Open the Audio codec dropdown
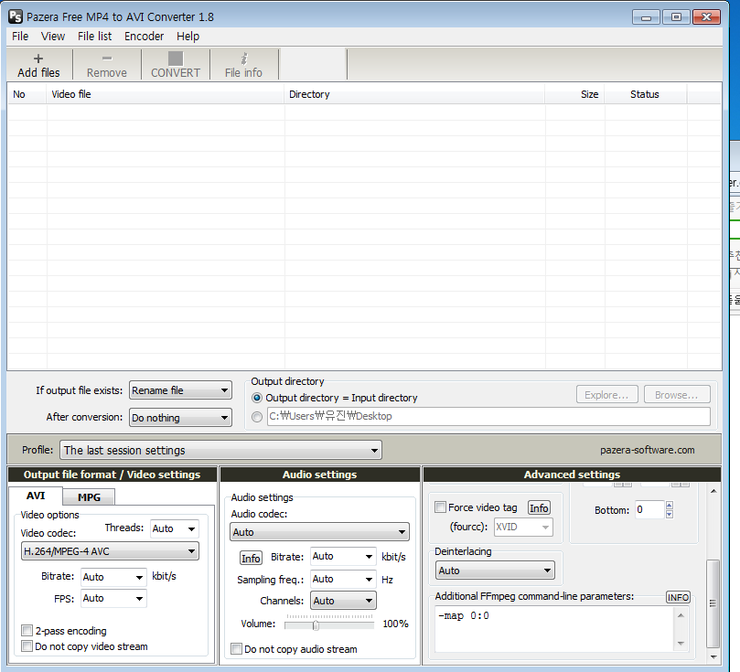740x672 pixels. (320, 532)
